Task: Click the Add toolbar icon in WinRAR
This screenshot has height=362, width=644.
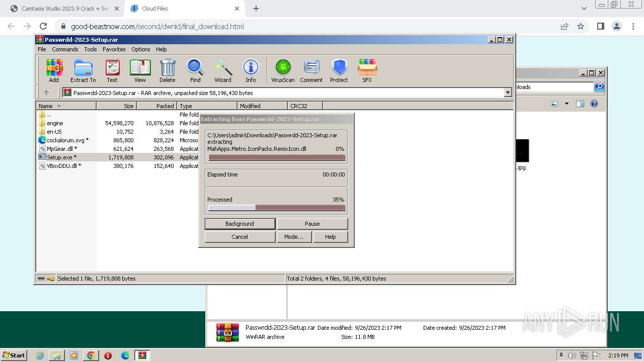Action: pyautogui.click(x=54, y=70)
